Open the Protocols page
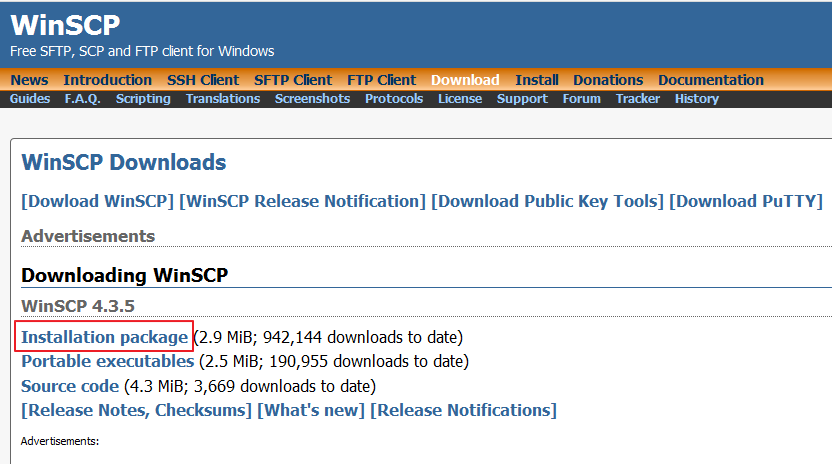The width and height of the screenshot is (832, 464). pyautogui.click(x=394, y=99)
